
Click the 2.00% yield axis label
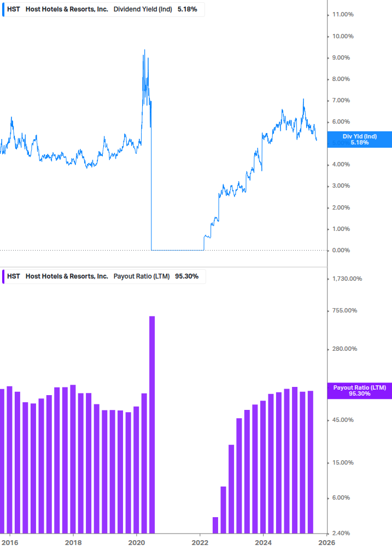click(x=341, y=207)
